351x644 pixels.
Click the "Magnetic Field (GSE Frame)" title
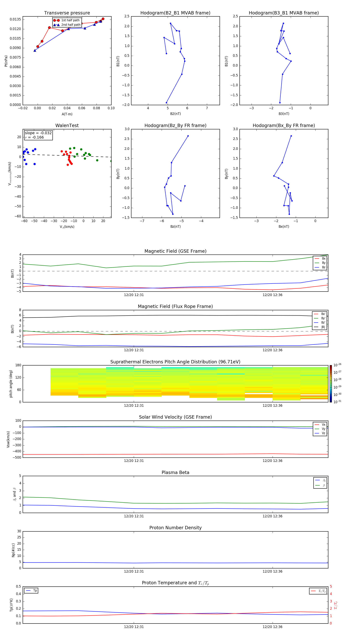click(175, 251)
